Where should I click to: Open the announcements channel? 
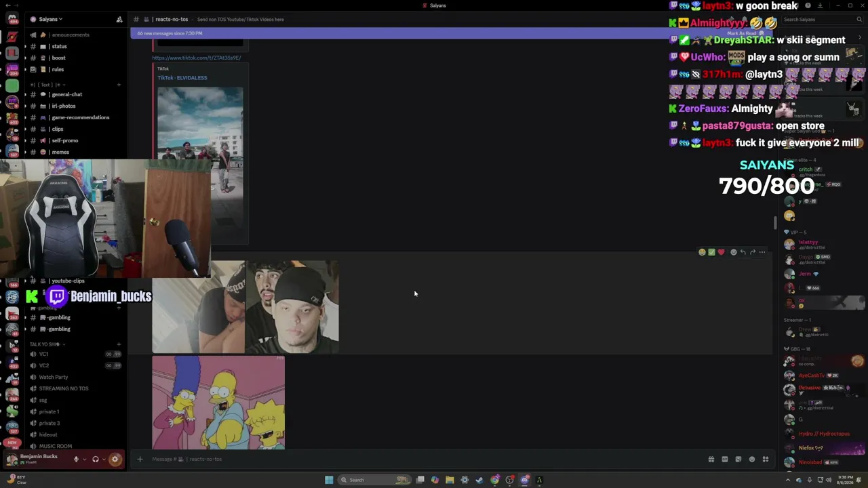(x=75, y=35)
